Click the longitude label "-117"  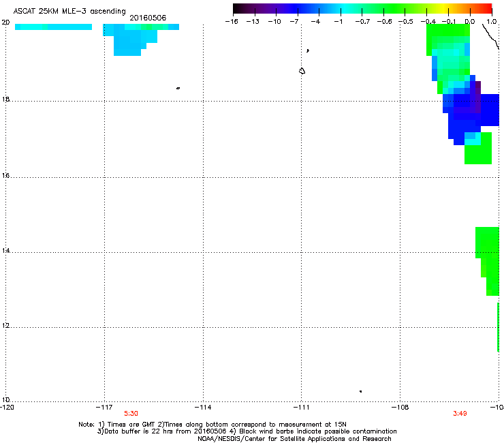[x=104, y=408]
